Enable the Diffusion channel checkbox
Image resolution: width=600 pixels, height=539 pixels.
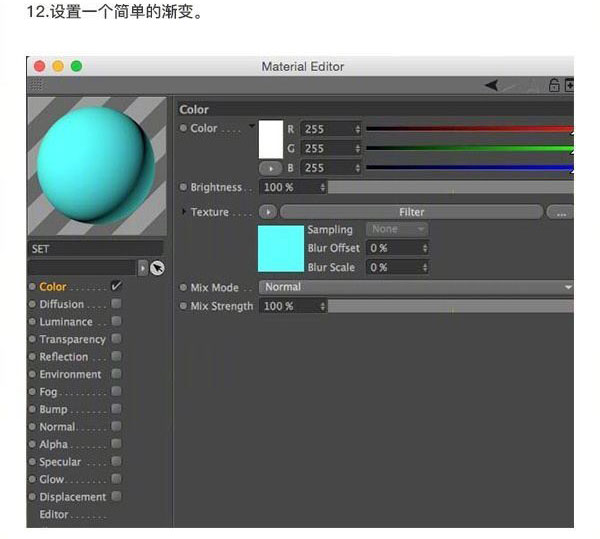(116, 304)
